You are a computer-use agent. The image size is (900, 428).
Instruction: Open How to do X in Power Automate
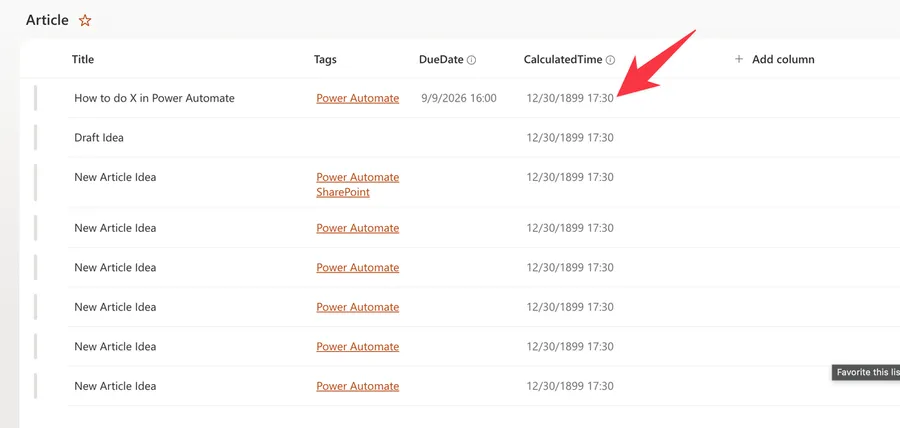(x=154, y=98)
